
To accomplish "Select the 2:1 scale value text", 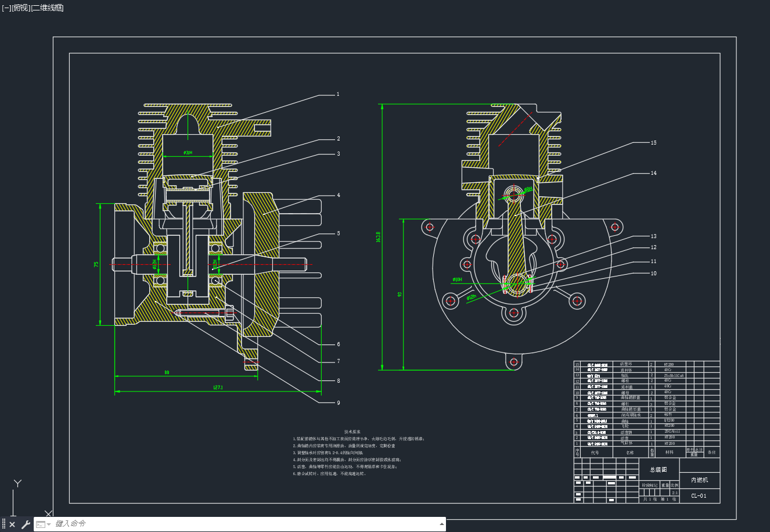I will coord(674,492).
